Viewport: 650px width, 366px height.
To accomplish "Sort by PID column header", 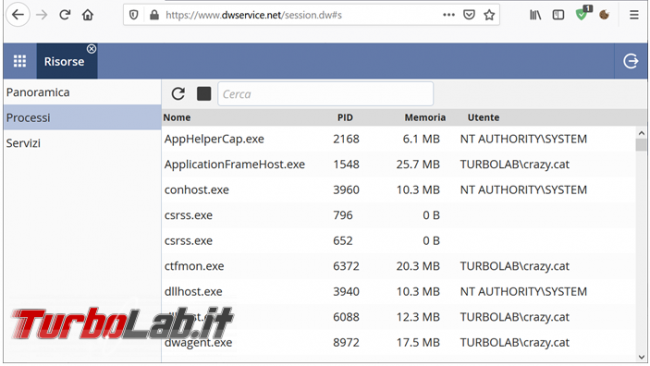I will click(x=345, y=117).
